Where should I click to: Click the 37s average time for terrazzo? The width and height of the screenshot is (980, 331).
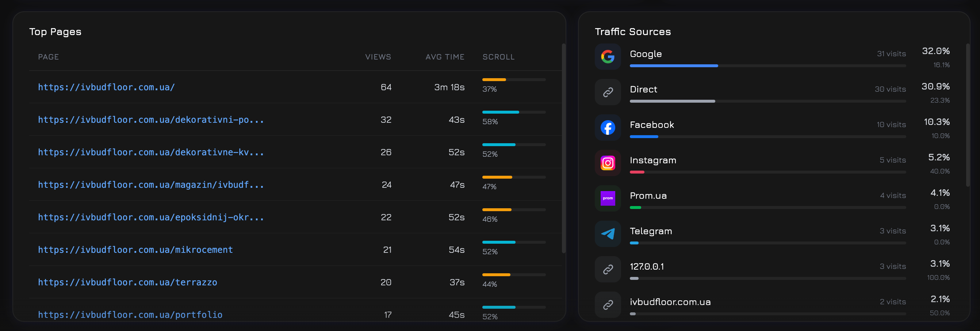pyautogui.click(x=457, y=282)
